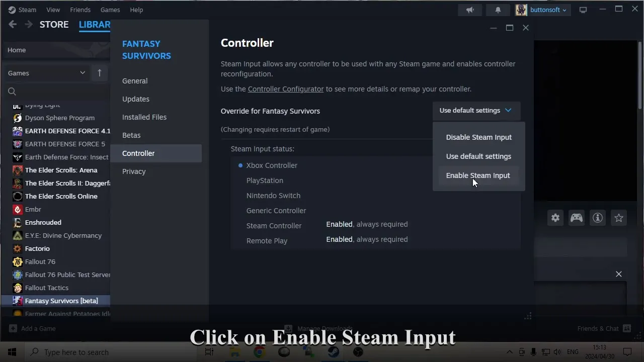Choose Use default settings option
644x362 pixels.
[478, 156]
